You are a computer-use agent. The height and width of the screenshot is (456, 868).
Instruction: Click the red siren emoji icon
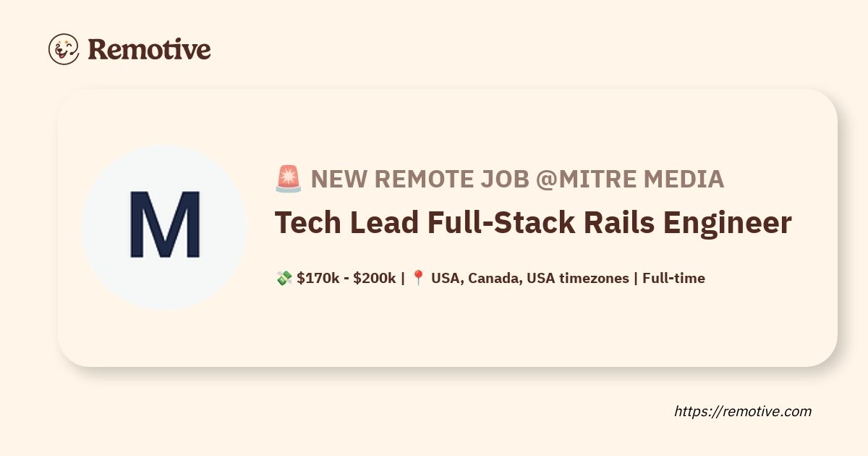[289, 180]
